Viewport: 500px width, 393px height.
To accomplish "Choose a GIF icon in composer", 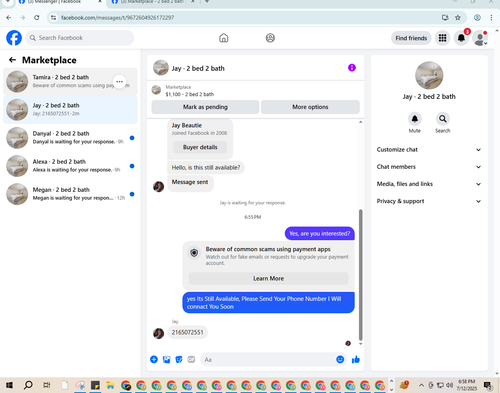I will coord(191,359).
